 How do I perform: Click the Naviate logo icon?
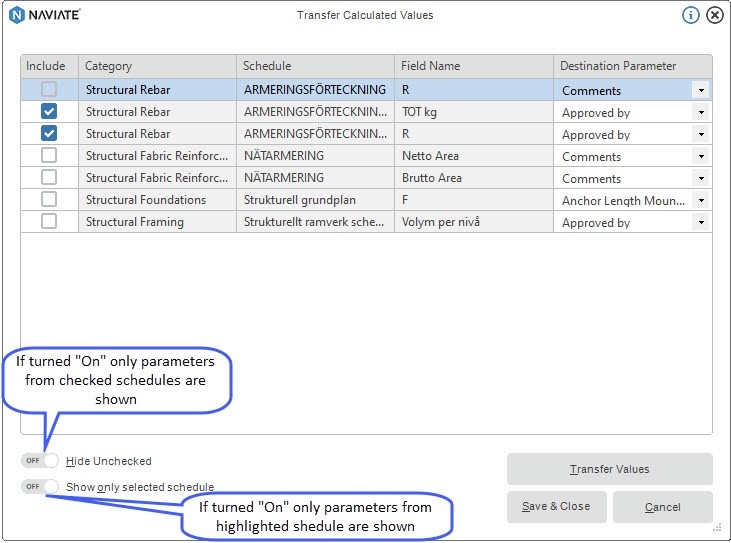tap(16, 15)
